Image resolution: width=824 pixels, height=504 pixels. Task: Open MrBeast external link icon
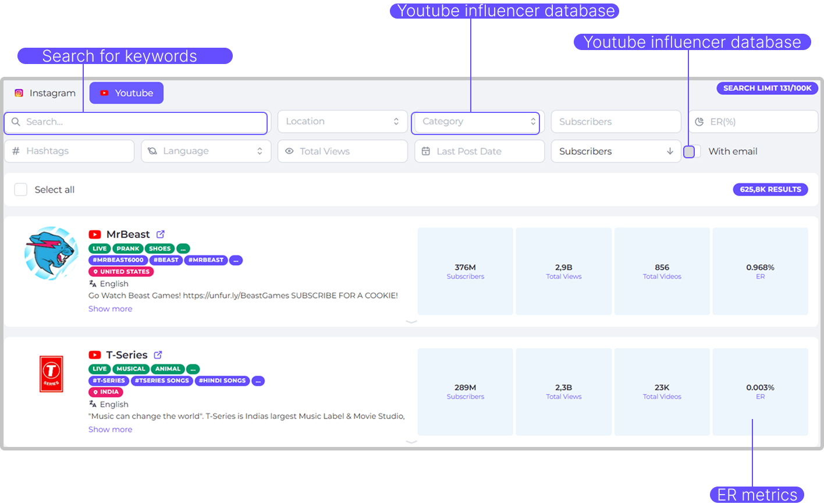click(x=161, y=235)
